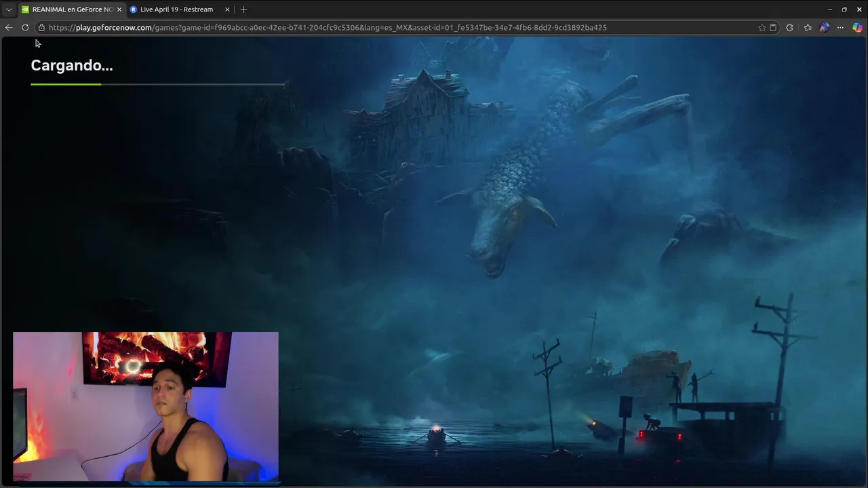Close the REANIMAL GeForce NOW tab
This screenshot has height=488, width=868.
click(x=119, y=9)
